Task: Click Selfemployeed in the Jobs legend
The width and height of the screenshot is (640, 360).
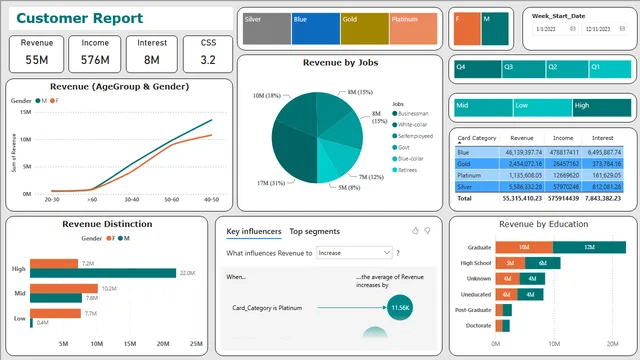Action: pyautogui.click(x=413, y=136)
